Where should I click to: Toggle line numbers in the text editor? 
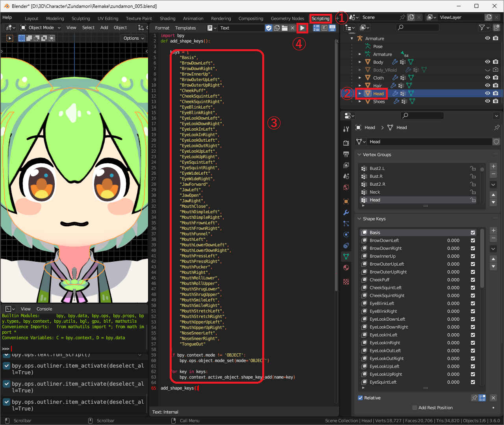(x=317, y=28)
